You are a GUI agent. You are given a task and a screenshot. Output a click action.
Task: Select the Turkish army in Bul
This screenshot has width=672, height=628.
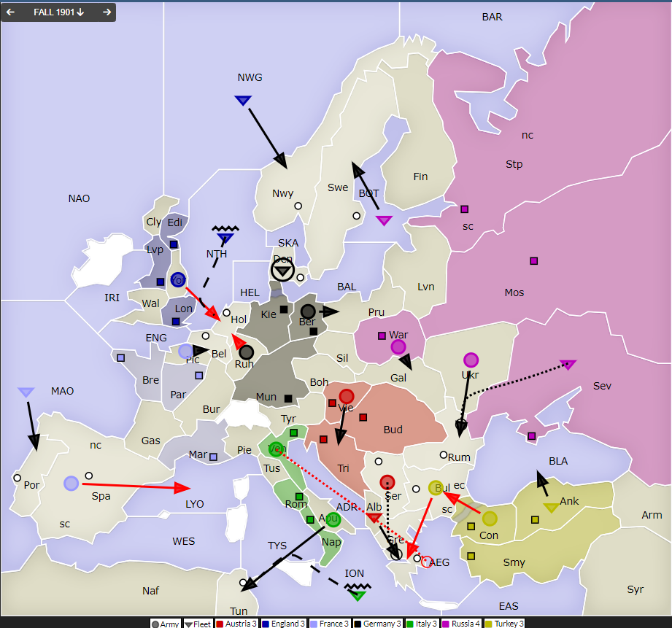tap(436, 488)
